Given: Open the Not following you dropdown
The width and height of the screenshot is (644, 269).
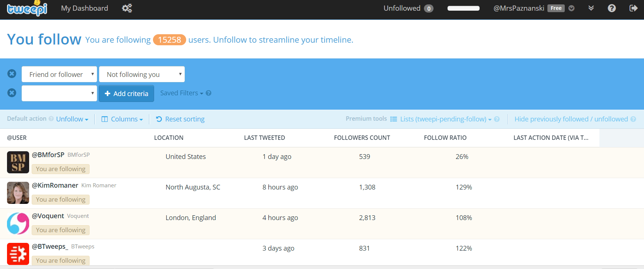Looking at the screenshot, I should tap(142, 74).
